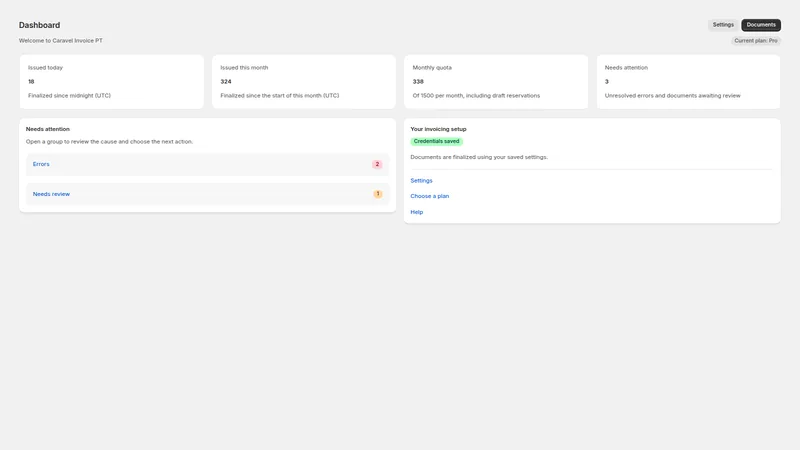Open the Documents button
Screen dimensions: 800x450
[x=761, y=25]
